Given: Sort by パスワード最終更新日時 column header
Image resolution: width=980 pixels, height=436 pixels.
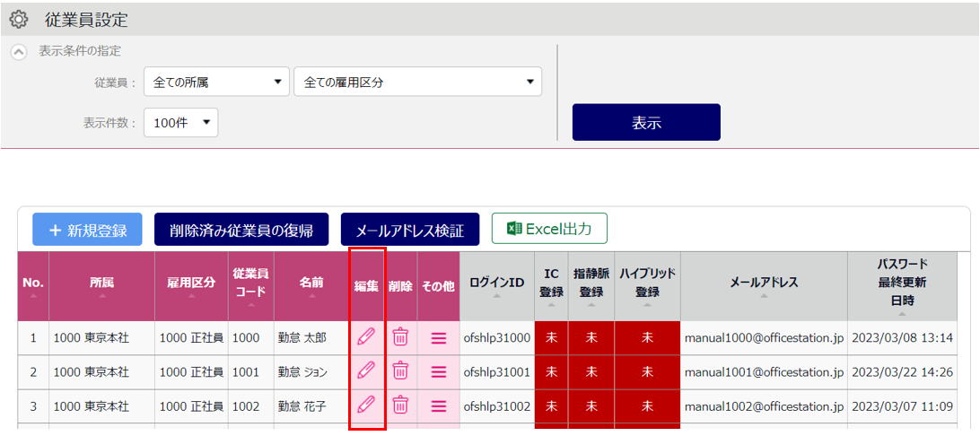Looking at the screenshot, I should (x=903, y=286).
